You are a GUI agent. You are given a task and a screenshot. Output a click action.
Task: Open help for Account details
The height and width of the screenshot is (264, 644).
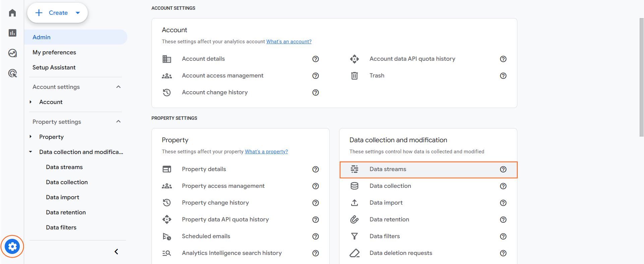click(x=316, y=59)
